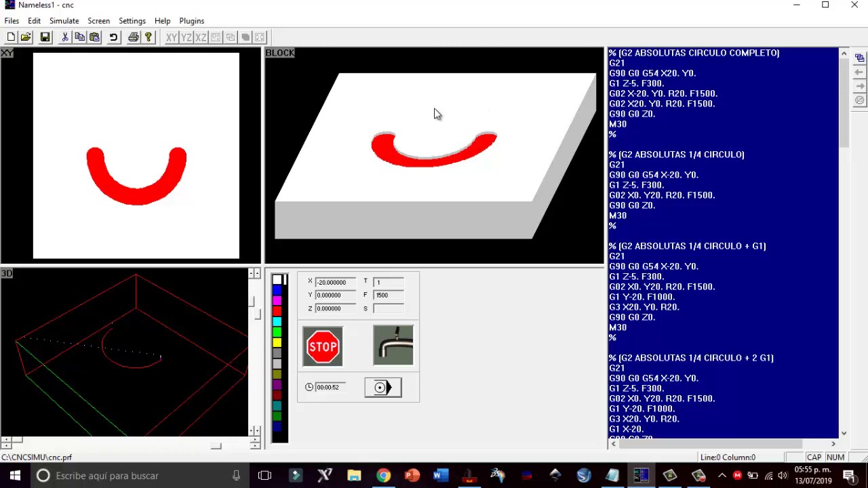
Task: Pick the cyan color swatch
Action: pyautogui.click(x=277, y=321)
